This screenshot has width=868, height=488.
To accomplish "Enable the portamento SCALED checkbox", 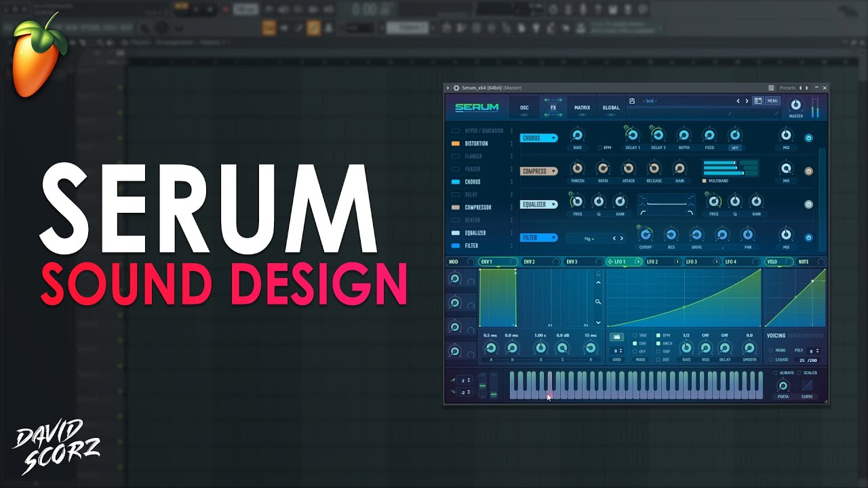I will click(x=800, y=373).
